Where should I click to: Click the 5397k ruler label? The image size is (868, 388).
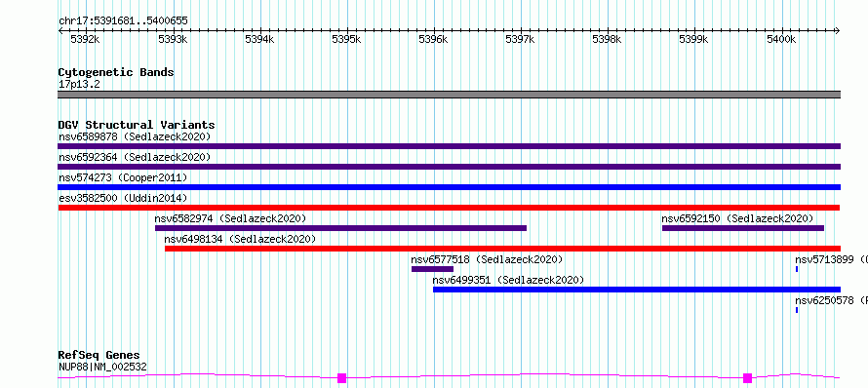(521, 39)
